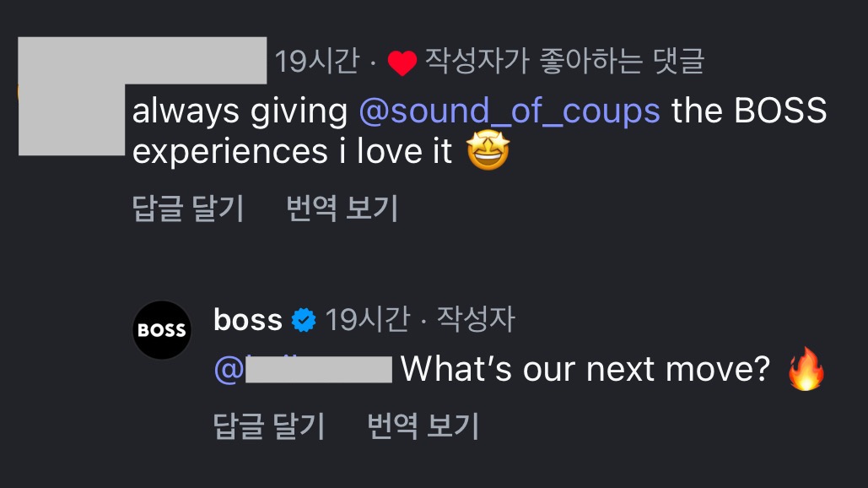868x488 pixels.
Task: Open the boss username profile link
Action: tap(248, 320)
